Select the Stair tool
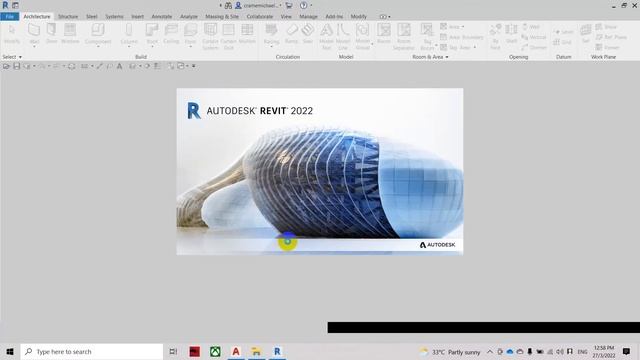Image resolution: width=640 pixels, height=360 pixels. 308,33
